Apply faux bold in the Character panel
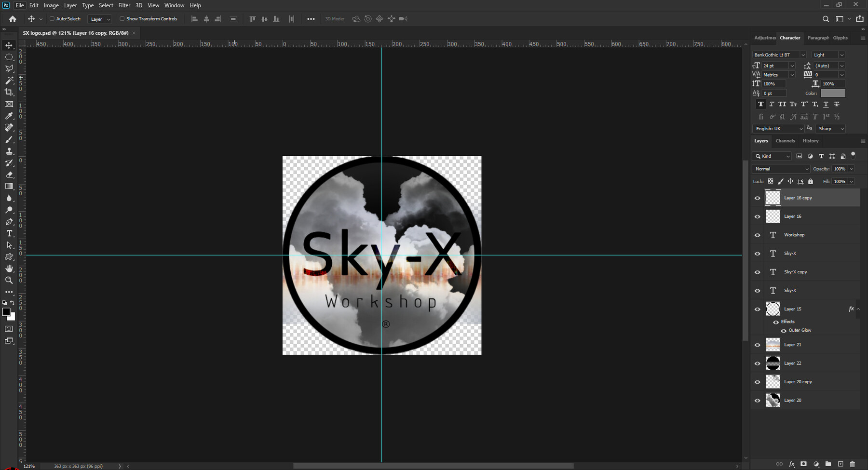 pyautogui.click(x=761, y=104)
